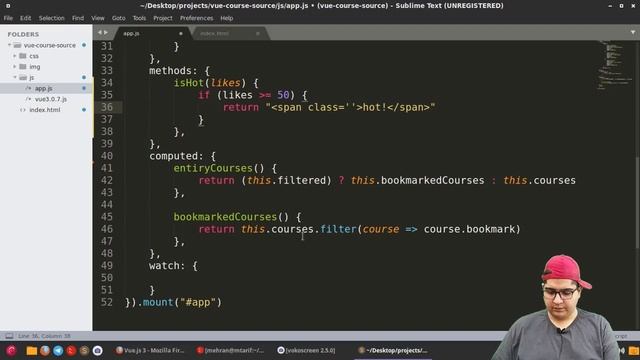The width and height of the screenshot is (640, 360).
Task: Click the mount call on line 52
Action: [158, 302]
